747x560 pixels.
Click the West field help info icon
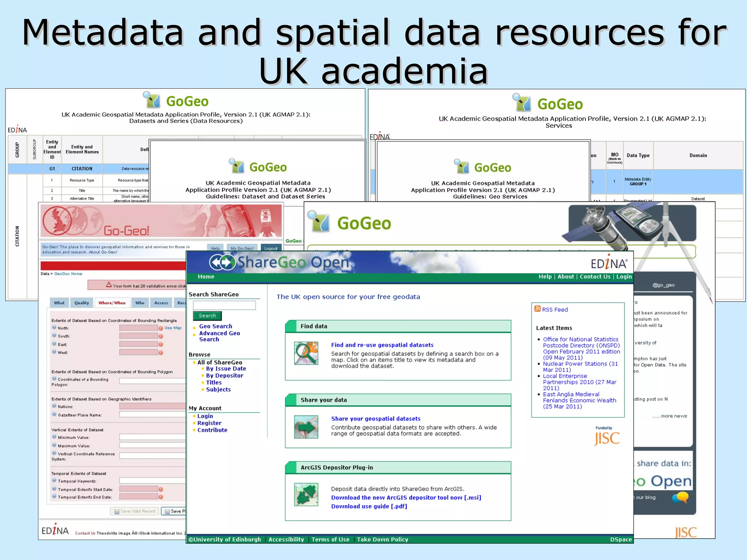tap(54, 352)
